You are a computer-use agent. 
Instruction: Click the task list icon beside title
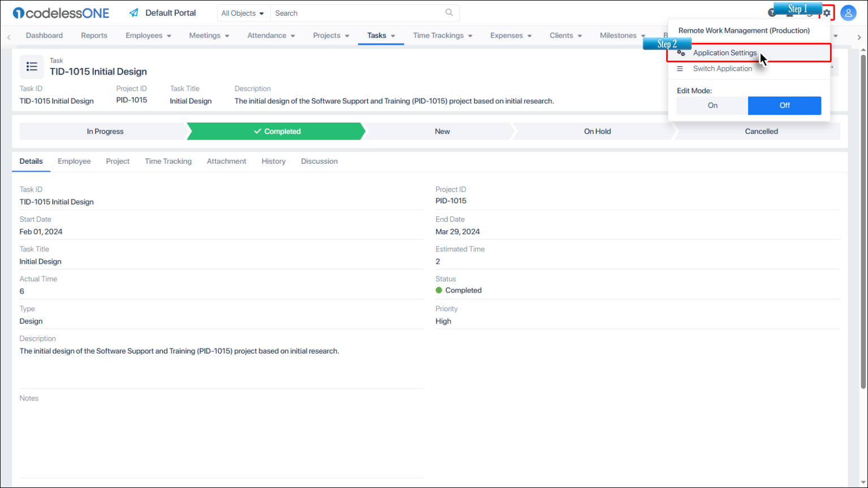pos(32,67)
